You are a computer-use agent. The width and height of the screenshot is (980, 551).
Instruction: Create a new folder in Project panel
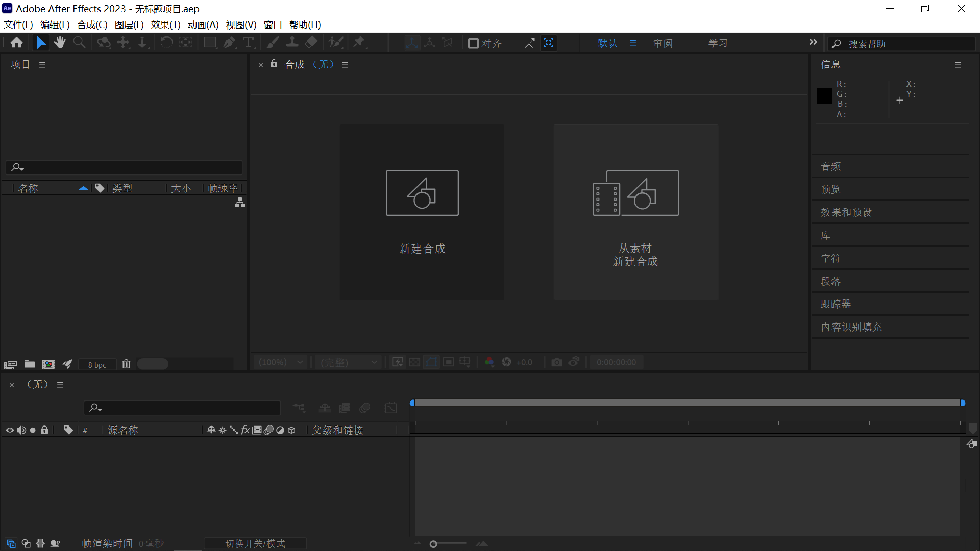click(x=30, y=364)
